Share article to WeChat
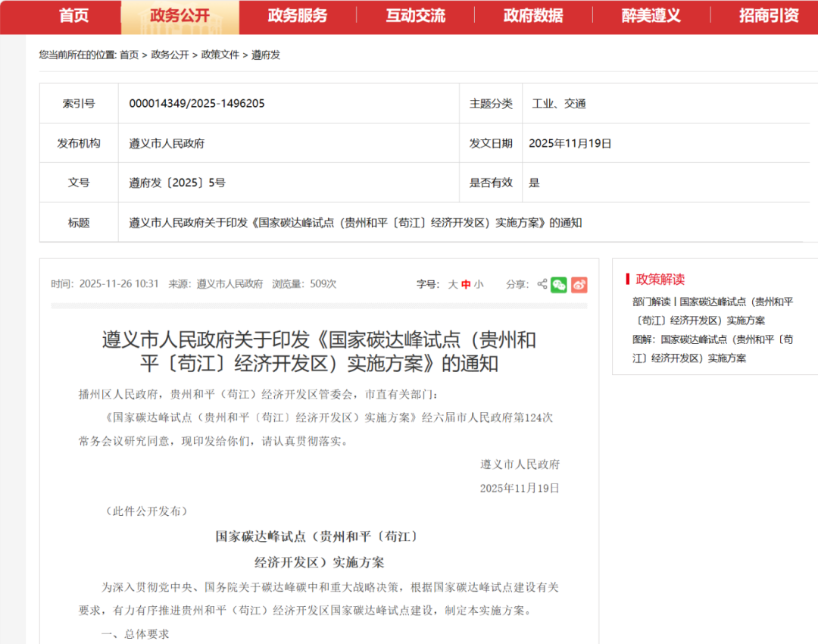The image size is (818, 644). pos(560,284)
